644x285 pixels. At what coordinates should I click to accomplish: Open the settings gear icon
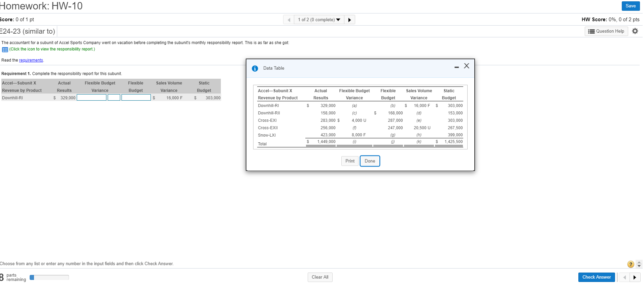(x=635, y=31)
